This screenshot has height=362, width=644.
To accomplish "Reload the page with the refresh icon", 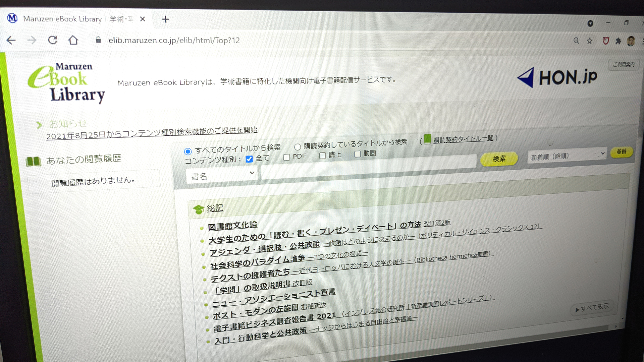I will pos(53,40).
